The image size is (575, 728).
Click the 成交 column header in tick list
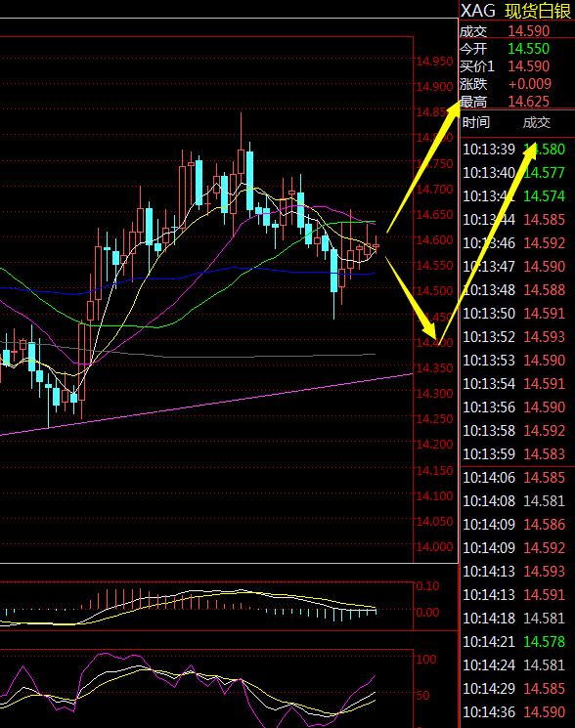point(537,122)
